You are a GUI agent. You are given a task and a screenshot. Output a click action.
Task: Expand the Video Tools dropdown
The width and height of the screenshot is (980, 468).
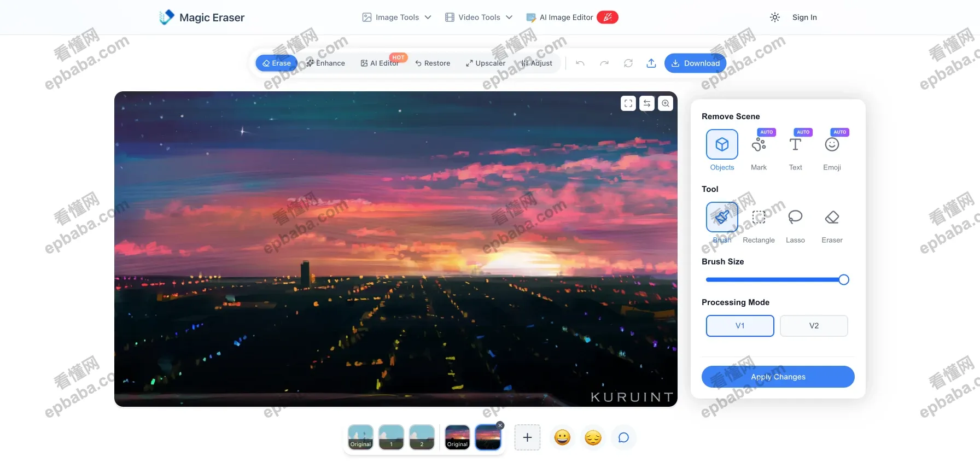(479, 17)
